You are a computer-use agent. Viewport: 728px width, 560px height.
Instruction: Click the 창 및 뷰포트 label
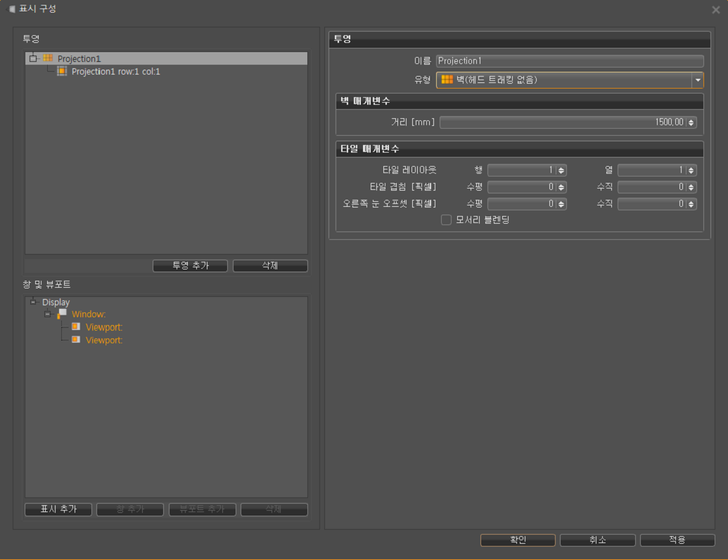[46, 284]
